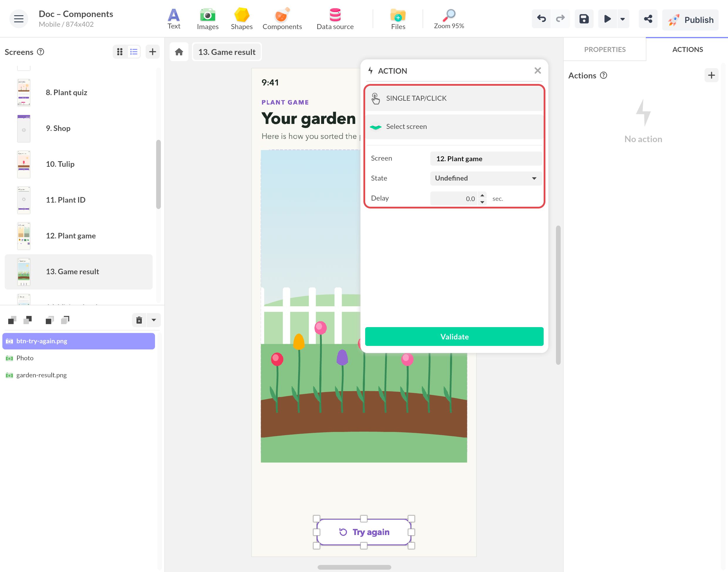The width and height of the screenshot is (728, 572).
Task: Switch to the PROPERTIES tab
Action: [604, 50]
